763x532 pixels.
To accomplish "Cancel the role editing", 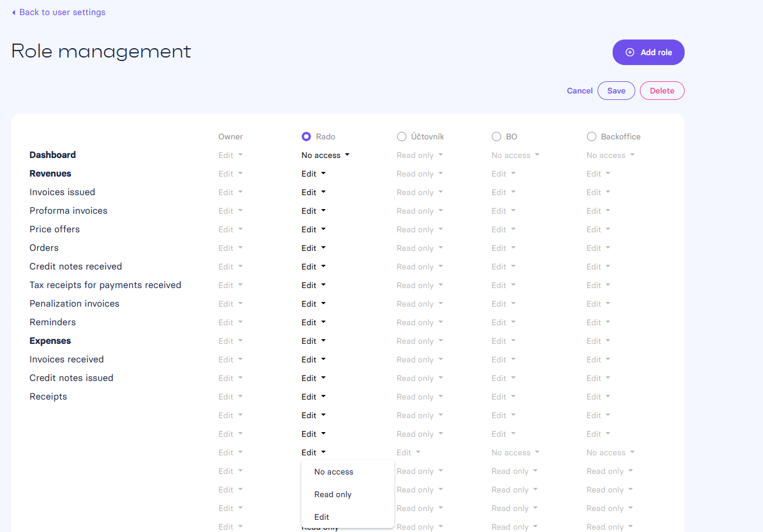I will click(580, 91).
